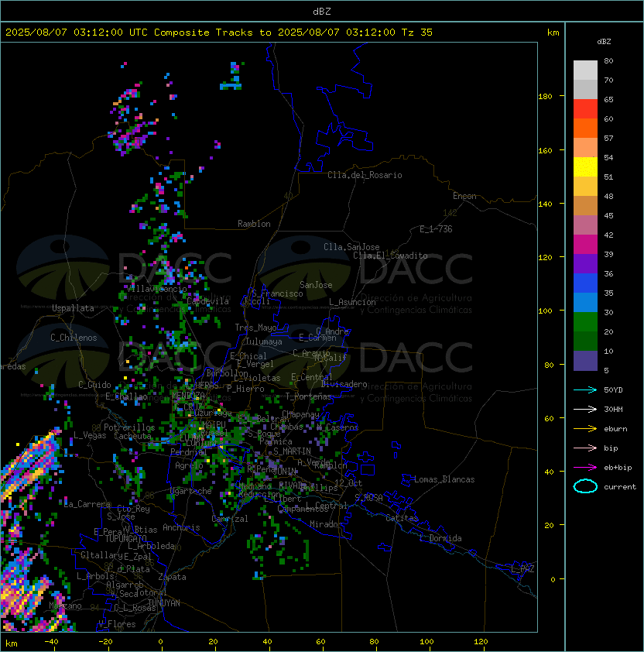
Task: Pick the purple 36-39 dBZ swatch
Action: (x=585, y=263)
